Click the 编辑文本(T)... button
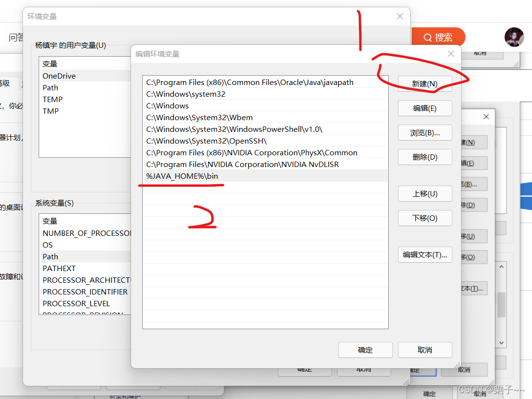 tap(425, 254)
